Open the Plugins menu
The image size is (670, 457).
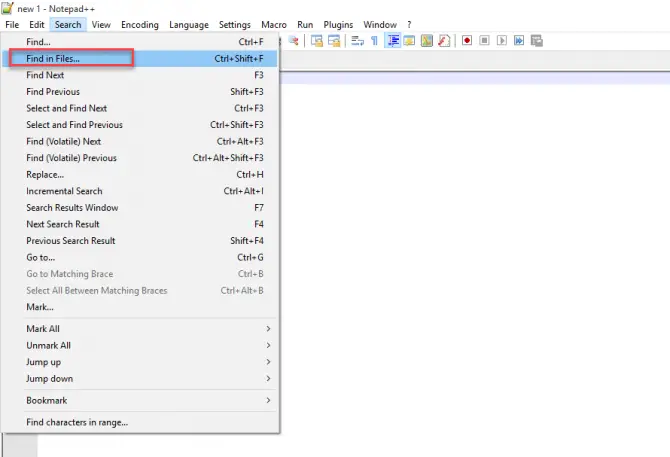click(338, 25)
